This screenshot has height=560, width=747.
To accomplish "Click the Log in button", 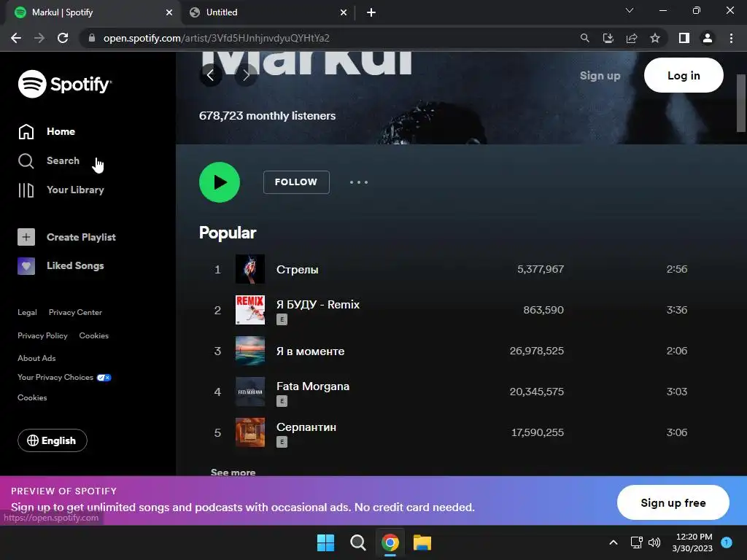I will (684, 75).
